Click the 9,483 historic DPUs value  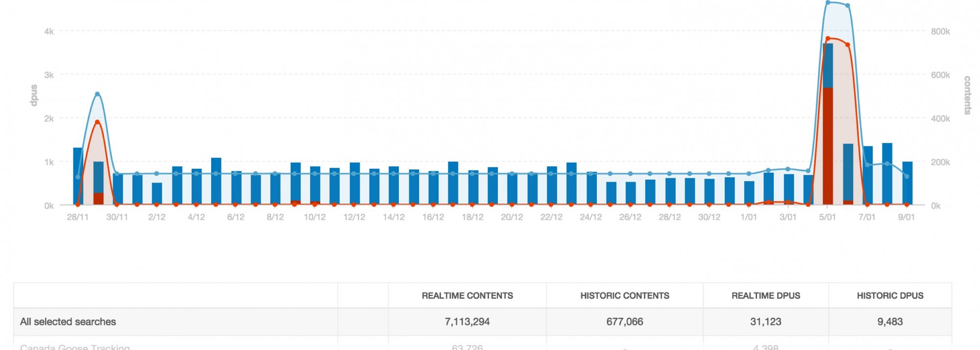click(890, 322)
